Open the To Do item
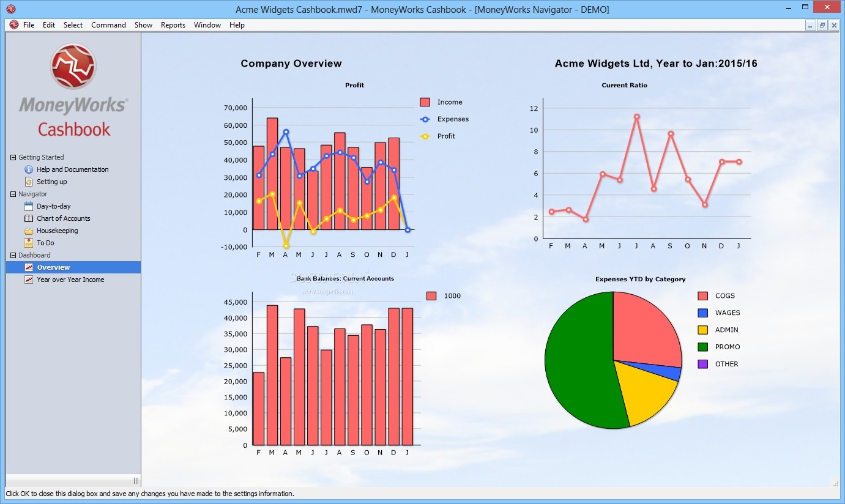 (45, 243)
